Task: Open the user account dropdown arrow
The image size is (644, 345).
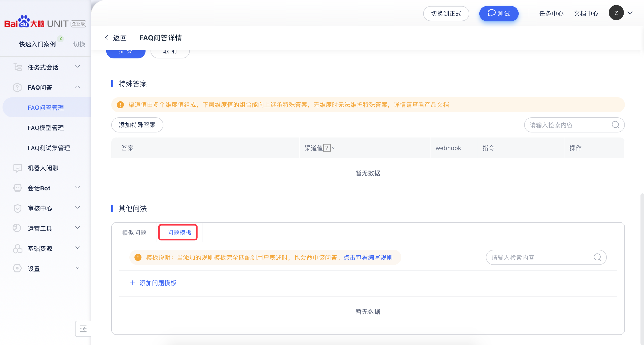Action: pos(630,13)
